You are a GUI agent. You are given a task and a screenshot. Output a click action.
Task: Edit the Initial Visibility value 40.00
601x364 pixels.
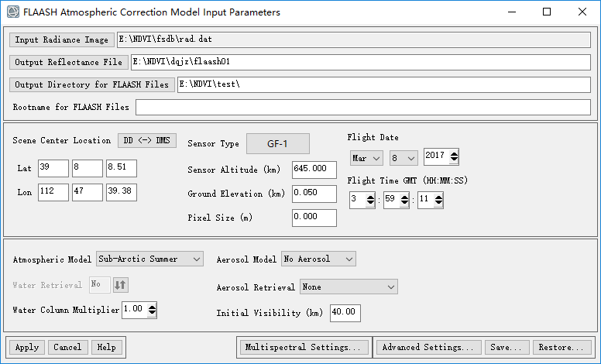[345, 313]
